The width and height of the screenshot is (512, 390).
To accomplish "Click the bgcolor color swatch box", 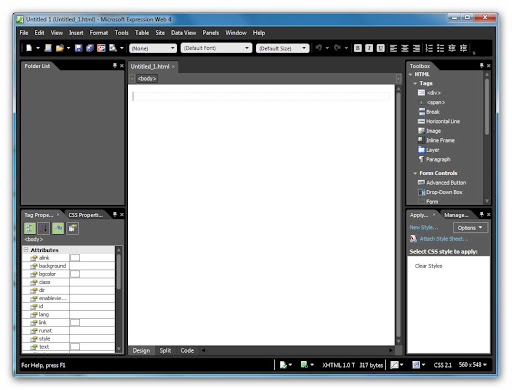I will tap(75, 274).
